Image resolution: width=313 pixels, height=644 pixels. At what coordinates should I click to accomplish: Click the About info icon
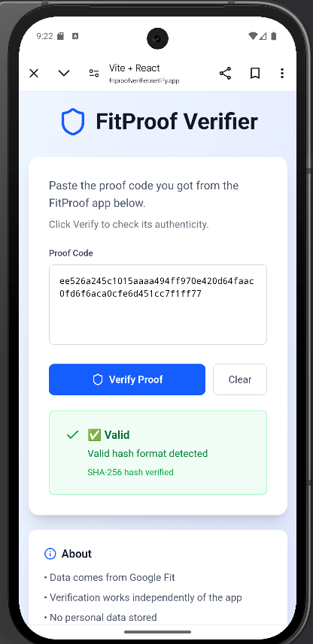pos(50,554)
